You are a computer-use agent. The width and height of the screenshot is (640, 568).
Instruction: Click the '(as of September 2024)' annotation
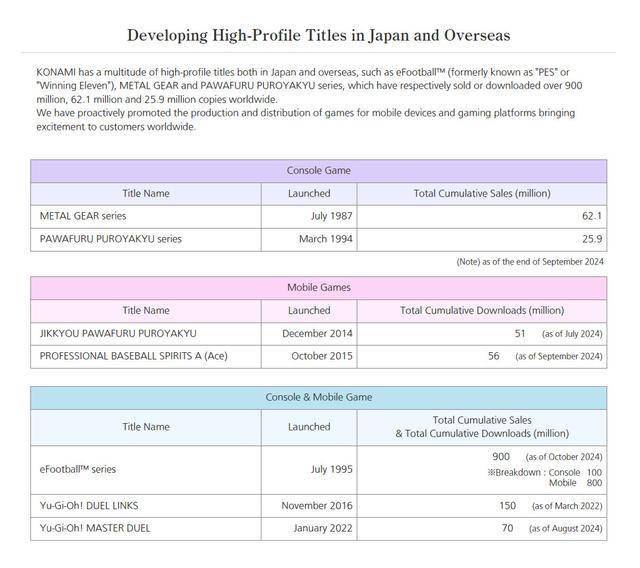click(559, 357)
